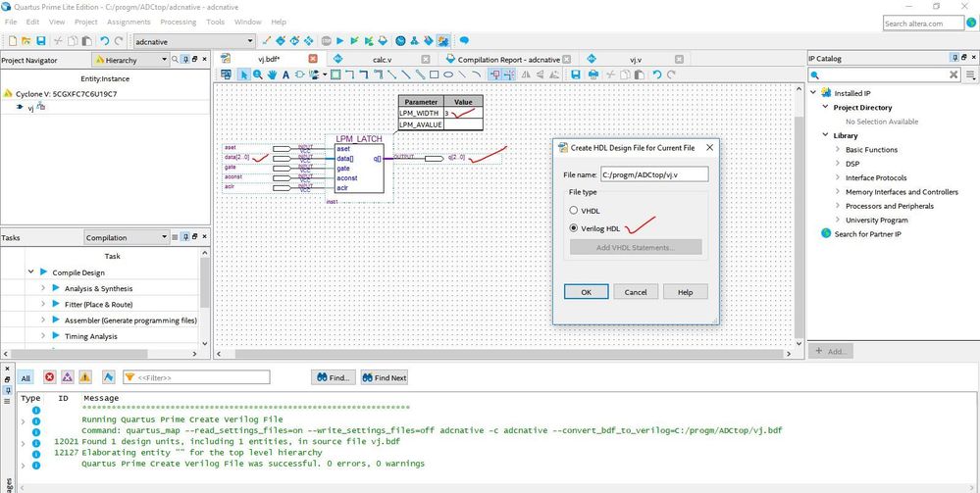Screen dimensions: 980x493
Task: Click the Find Next button
Action: pos(384,377)
